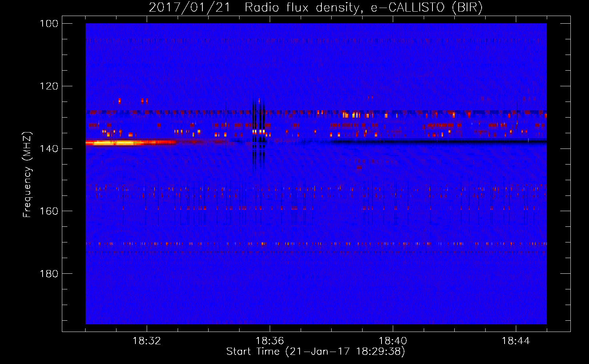
Task: Click the 100 frequency tick label
Action: click(49, 24)
